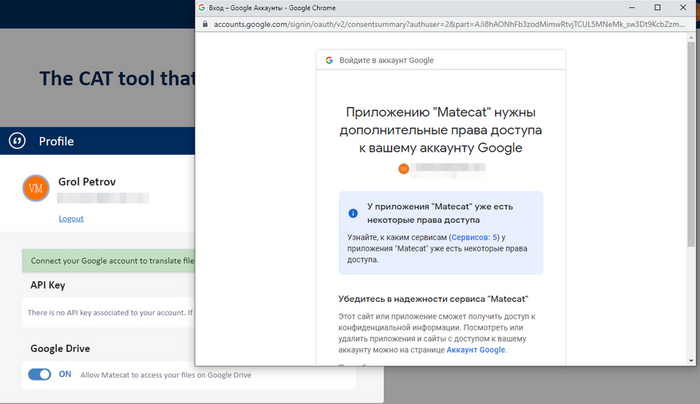Open the "Аккаунт Google" link

(x=475, y=350)
